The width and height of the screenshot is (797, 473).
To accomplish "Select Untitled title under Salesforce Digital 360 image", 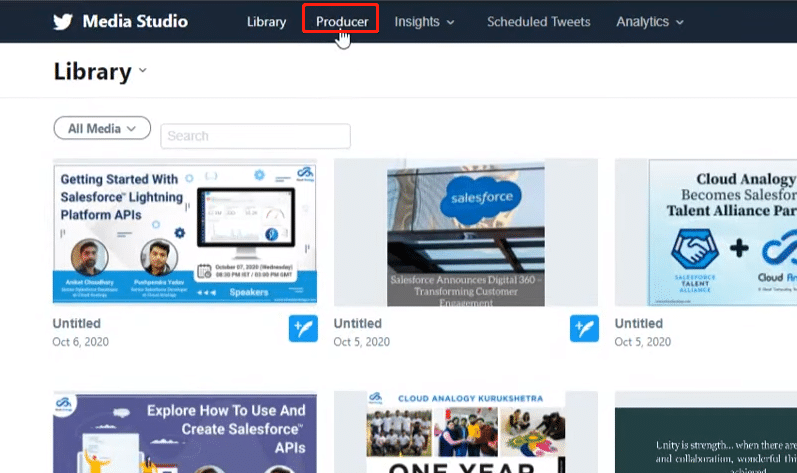I will point(357,324).
